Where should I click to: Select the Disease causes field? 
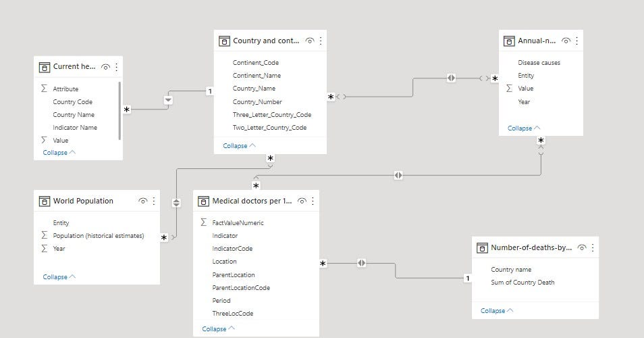541,62
